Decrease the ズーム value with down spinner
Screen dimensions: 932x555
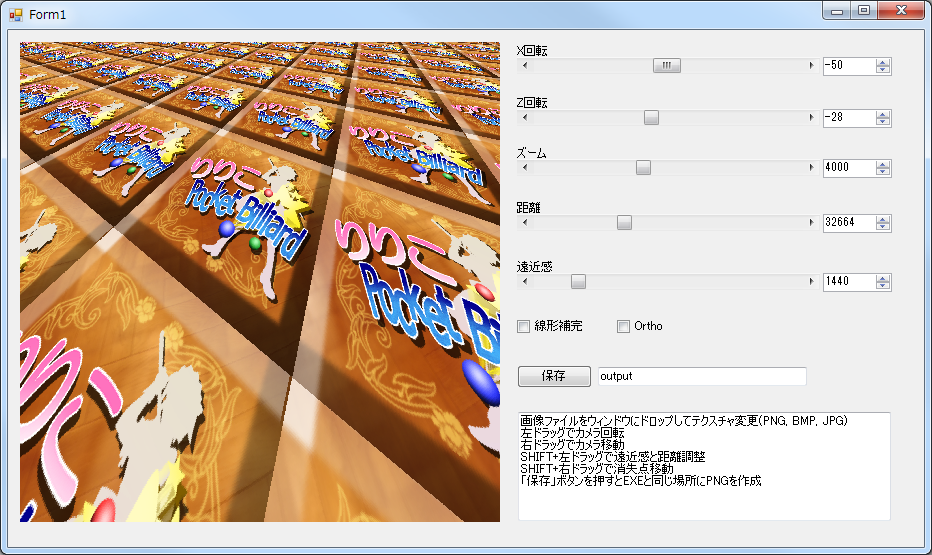(883, 172)
